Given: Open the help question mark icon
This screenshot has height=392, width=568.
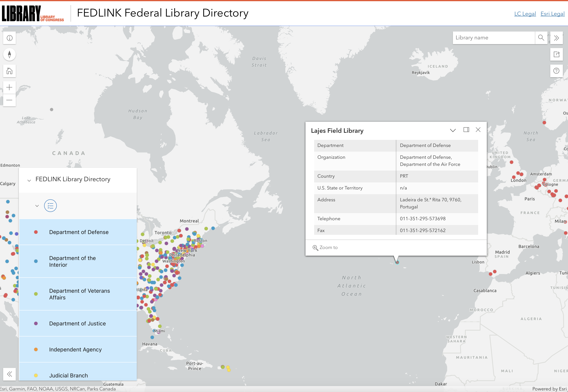Looking at the screenshot, I should 556,71.
